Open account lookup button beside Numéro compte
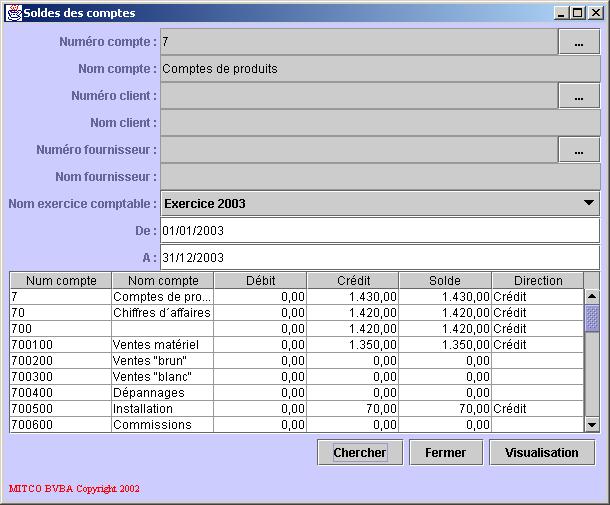Screen dimensions: 610x505 (x=578, y=42)
